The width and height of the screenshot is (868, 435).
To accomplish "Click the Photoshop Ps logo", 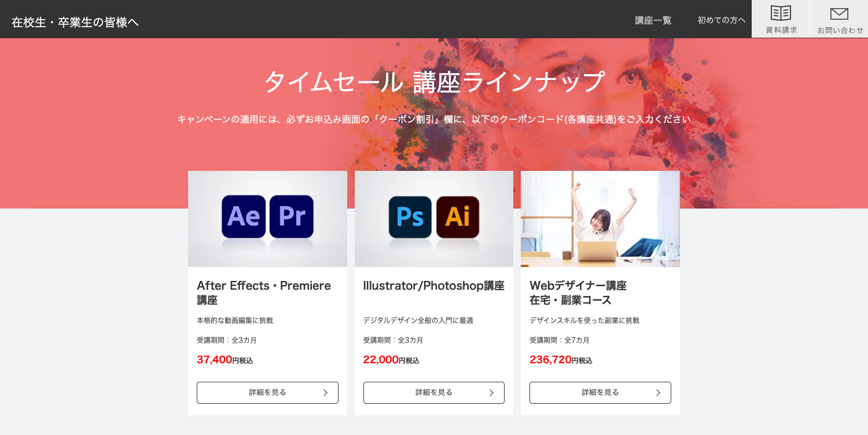I will tap(410, 217).
